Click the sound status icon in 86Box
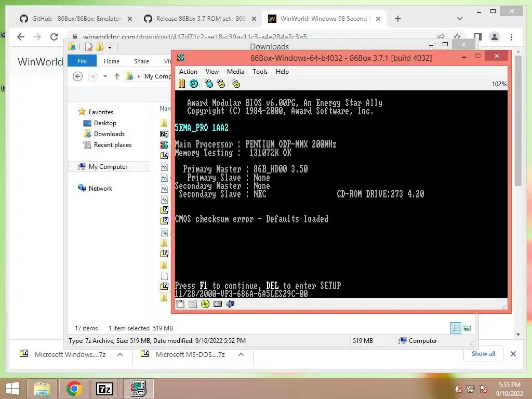This screenshot has height=399, width=532. pos(230,304)
